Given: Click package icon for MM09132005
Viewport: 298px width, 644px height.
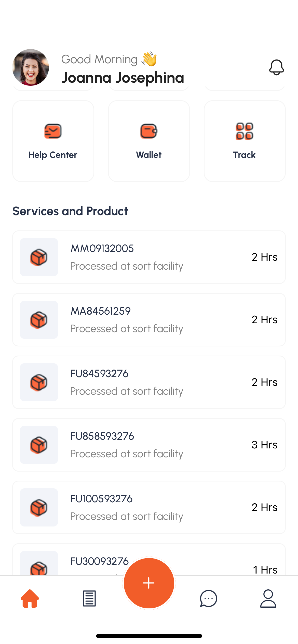Looking at the screenshot, I should point(39,257).
